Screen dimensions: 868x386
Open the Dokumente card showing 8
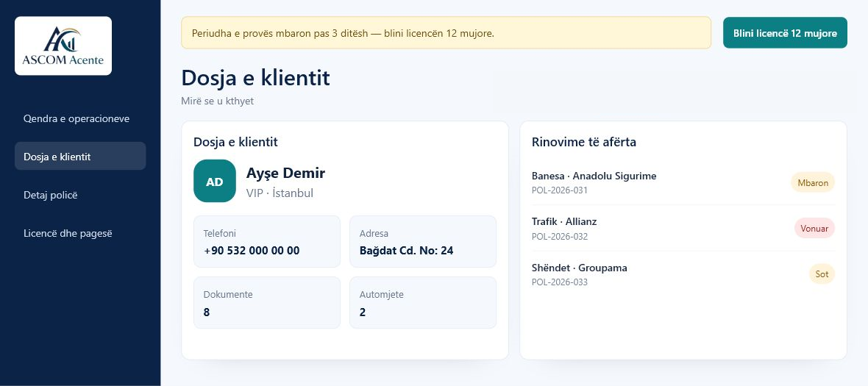coord(267,303)
